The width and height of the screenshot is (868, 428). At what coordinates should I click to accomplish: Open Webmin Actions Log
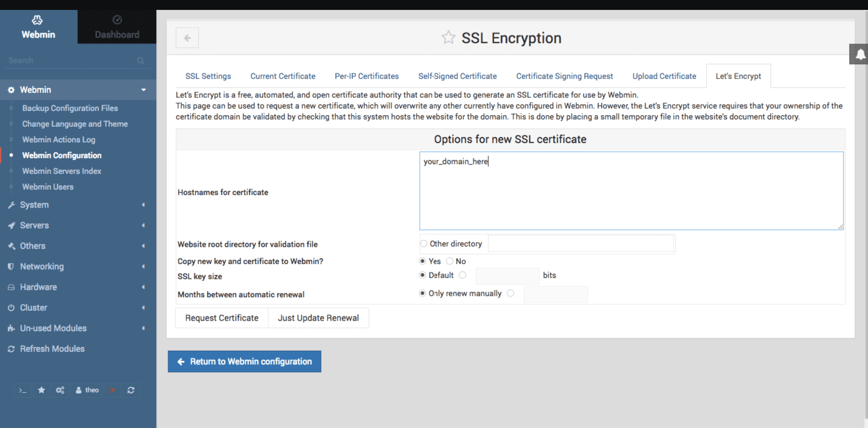tap(59, 140)
